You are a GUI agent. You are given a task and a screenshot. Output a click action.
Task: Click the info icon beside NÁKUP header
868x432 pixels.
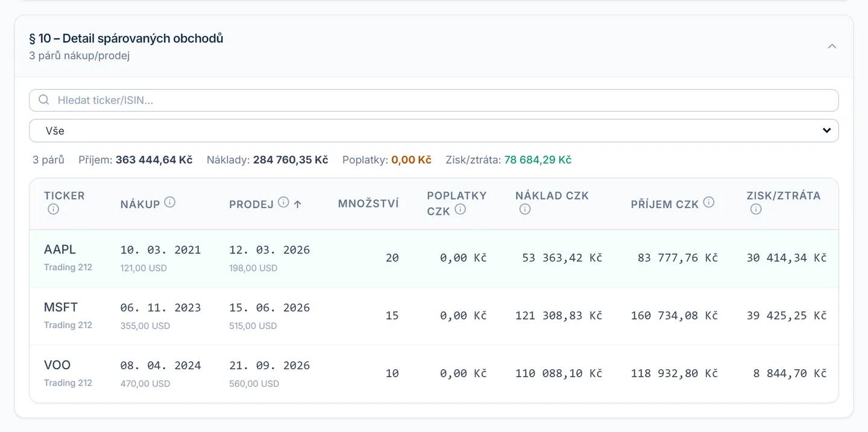click(170, 202)
